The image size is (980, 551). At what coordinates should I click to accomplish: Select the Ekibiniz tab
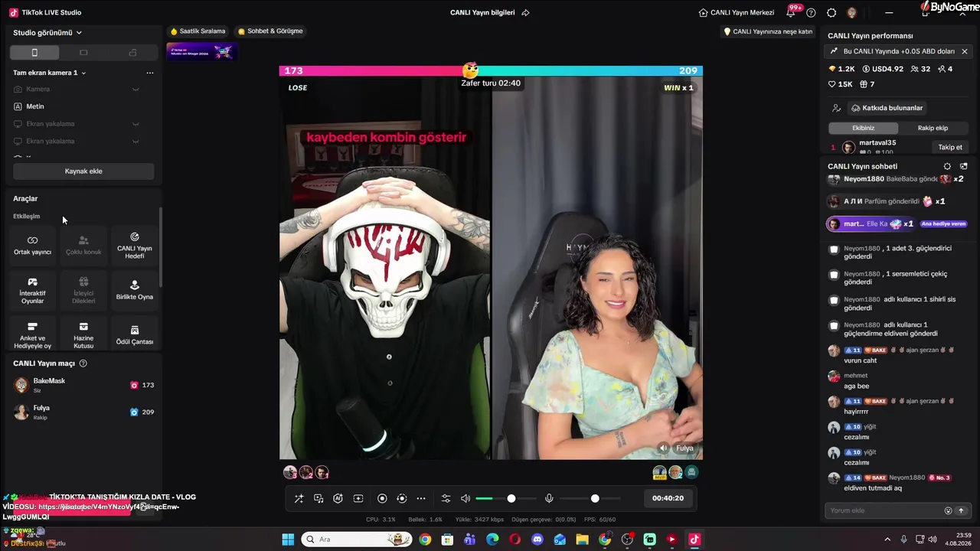pyautogui.click(x=863, y=128)
